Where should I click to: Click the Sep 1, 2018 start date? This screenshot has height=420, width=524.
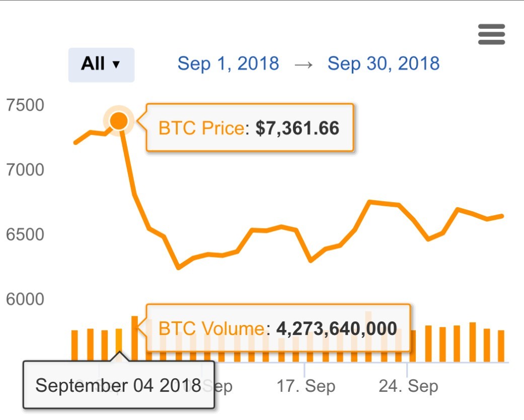pyautogui.click(x=228, y=63)
